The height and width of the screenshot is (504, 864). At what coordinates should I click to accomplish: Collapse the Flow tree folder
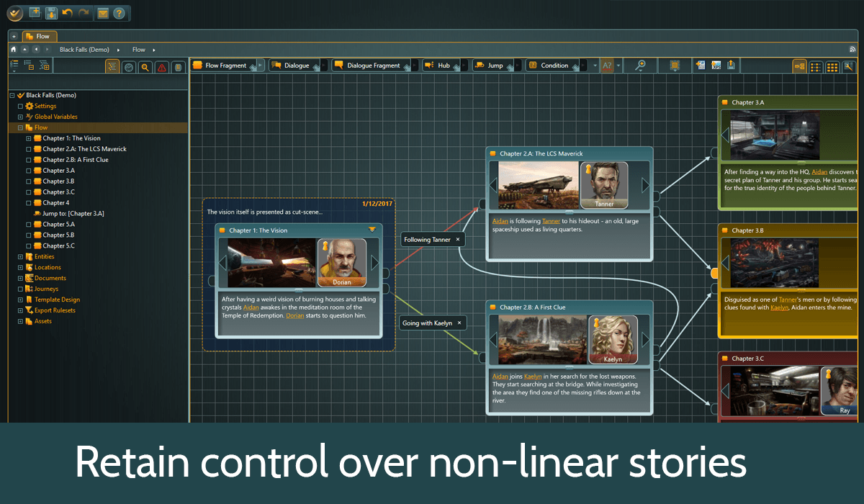coord(20,127)
